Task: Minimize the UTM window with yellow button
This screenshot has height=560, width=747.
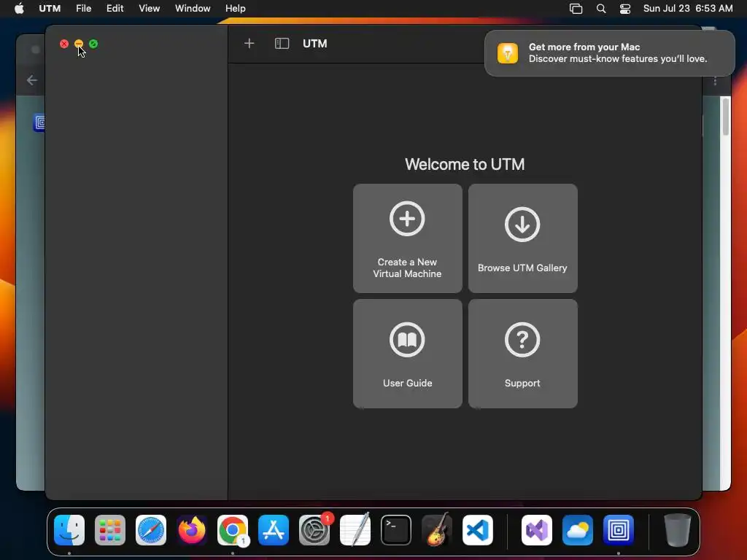Action: pyautogui.click(x=79, y=44)
